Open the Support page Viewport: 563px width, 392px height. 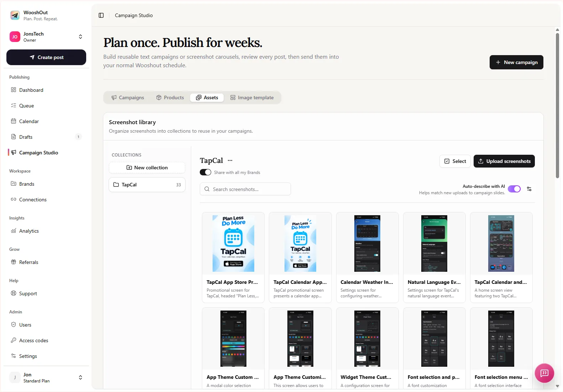[46, 293]
